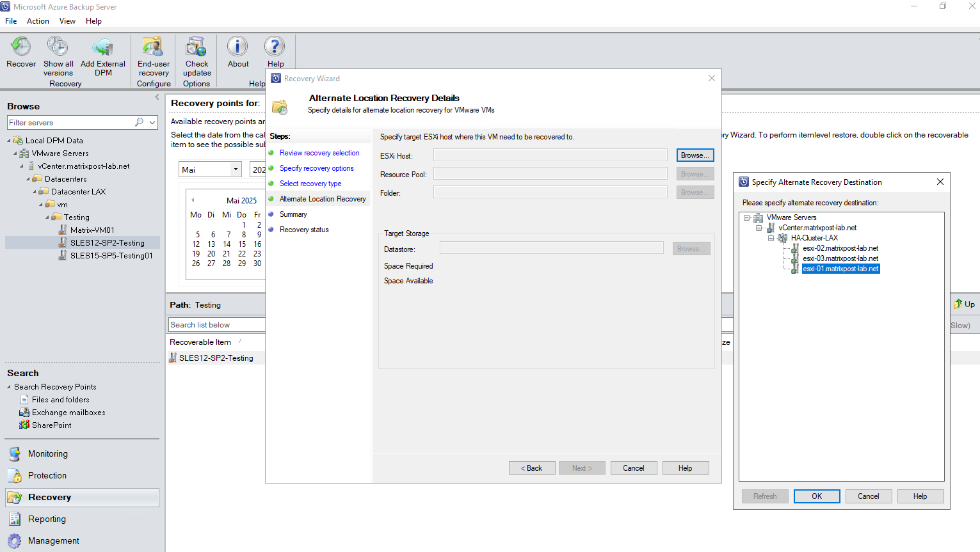Click SharePoint search item
Viewport: 980px width, 552px height.
pyautogui.click(x=51, y=425)
